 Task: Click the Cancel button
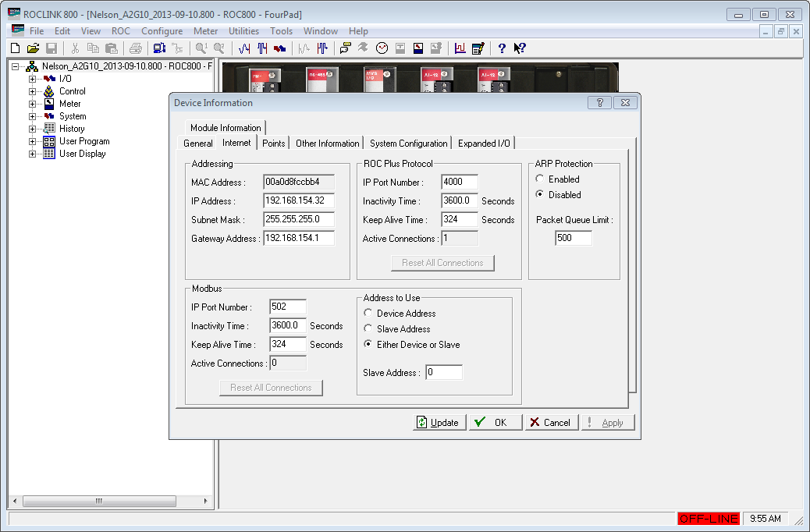(x=551, y=423)
